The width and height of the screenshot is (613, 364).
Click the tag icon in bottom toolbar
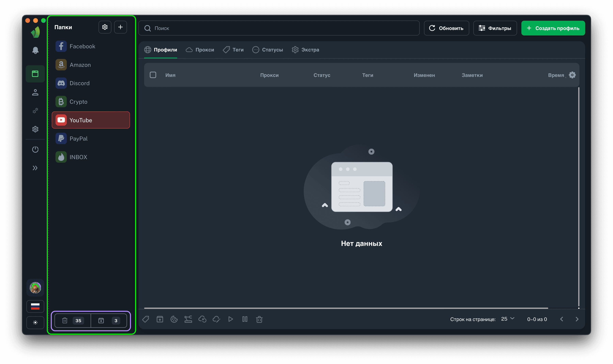tap(146, 319)
